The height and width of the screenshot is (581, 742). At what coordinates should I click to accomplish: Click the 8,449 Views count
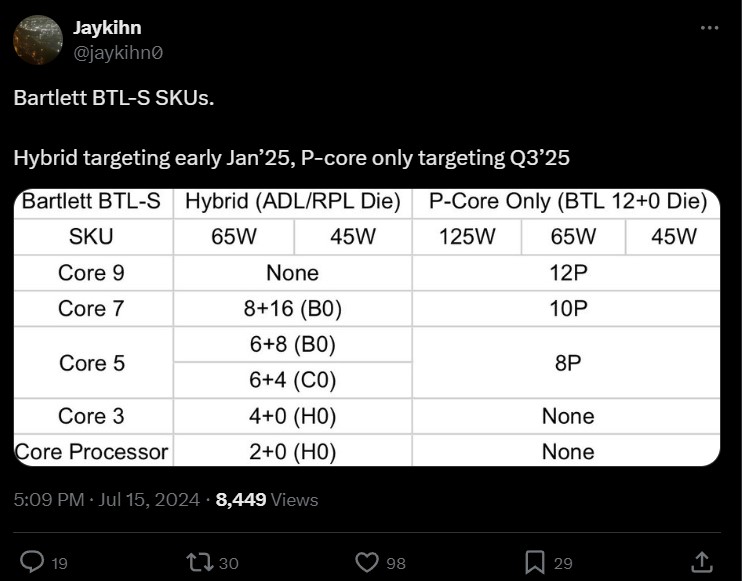(x=267, y=500)
